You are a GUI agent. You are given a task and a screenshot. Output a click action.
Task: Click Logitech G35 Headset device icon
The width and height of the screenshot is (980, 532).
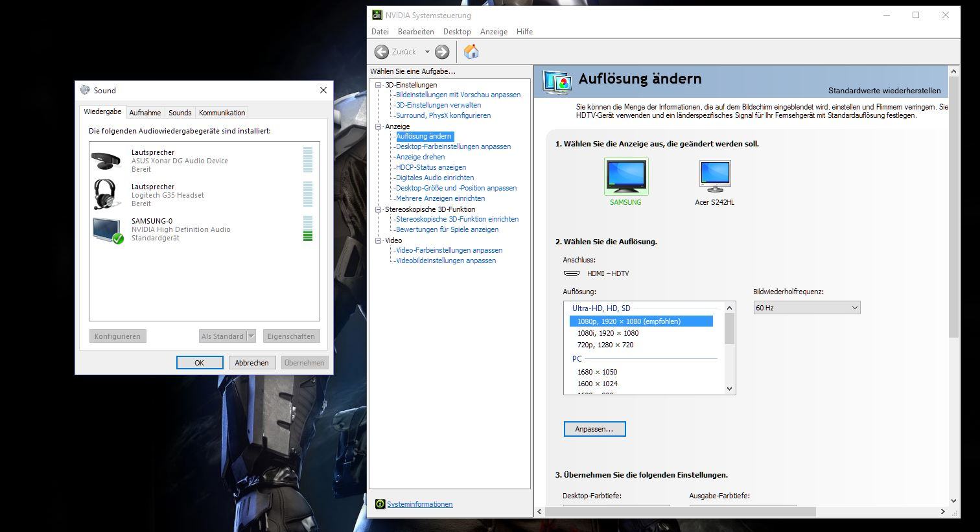click(x=106, y=195)
